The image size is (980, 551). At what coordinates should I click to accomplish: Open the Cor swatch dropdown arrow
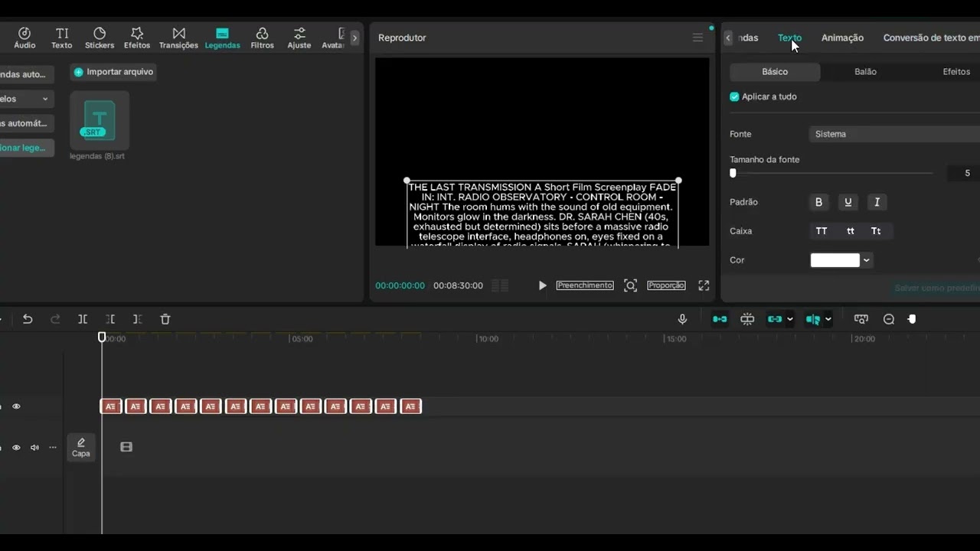(867, 260)
